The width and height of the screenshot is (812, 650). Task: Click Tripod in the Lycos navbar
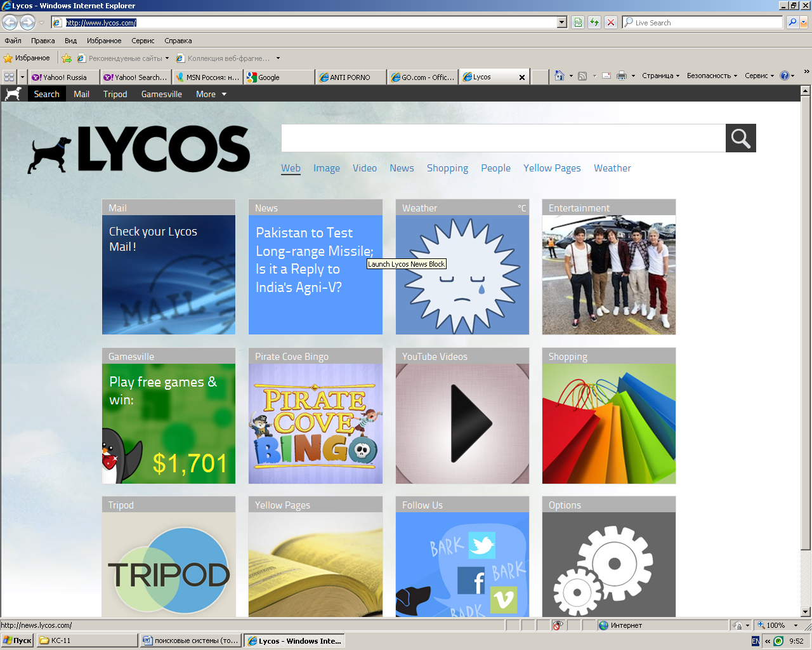coord(115,94)
